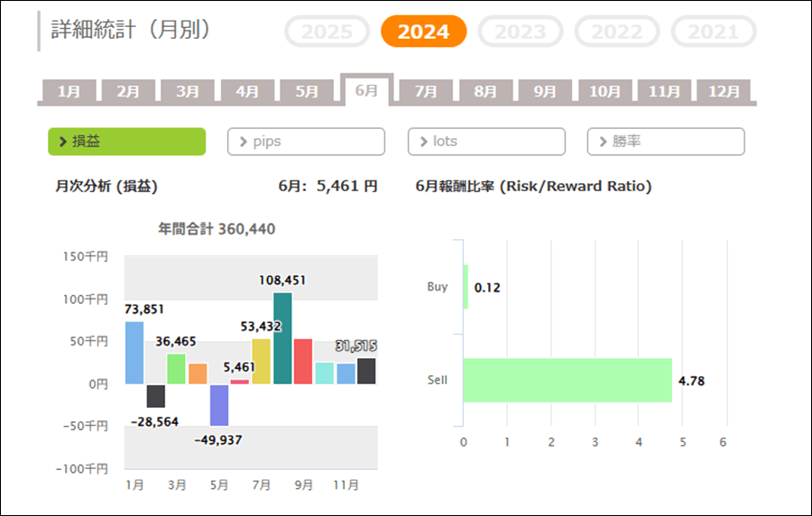Image resolution: width=812 pixels, height=516 pixels.
Task: Select the active 6月 tab
Action: click(x=366, y=90)
